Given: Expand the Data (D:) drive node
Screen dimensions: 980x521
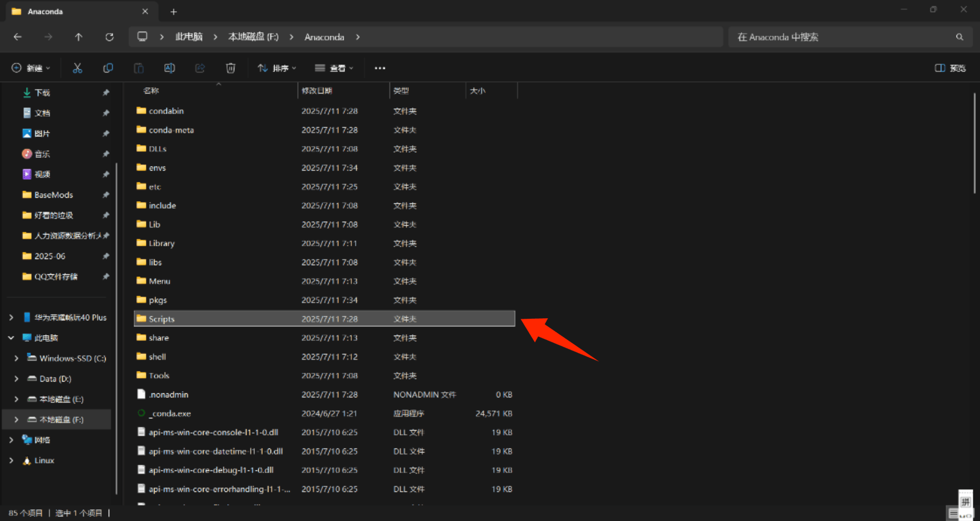Looking at the screenshot, I should (16, 378).
